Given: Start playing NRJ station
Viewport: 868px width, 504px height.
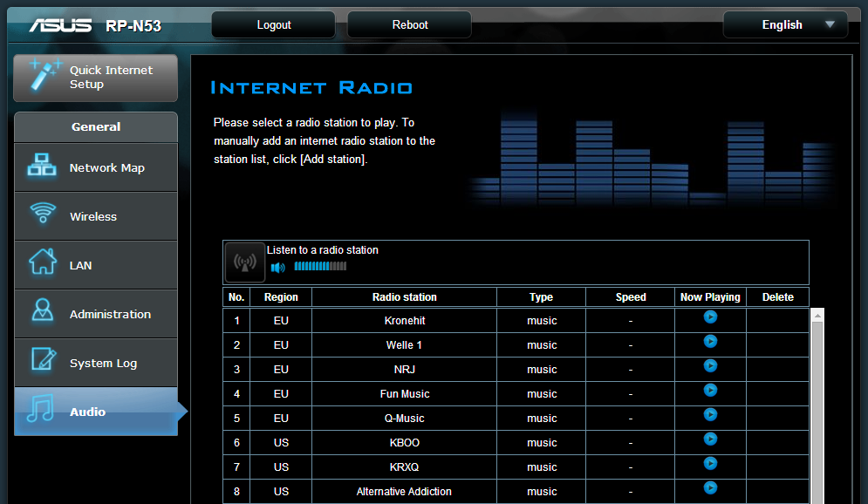Looking at the screenshot, I should tap(710, 365).
